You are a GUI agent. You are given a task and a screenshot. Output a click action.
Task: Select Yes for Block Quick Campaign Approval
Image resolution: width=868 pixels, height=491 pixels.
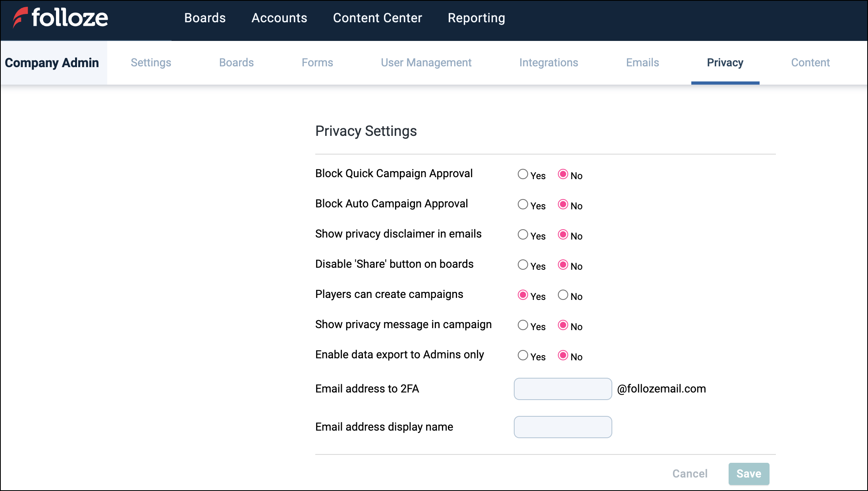523,174
